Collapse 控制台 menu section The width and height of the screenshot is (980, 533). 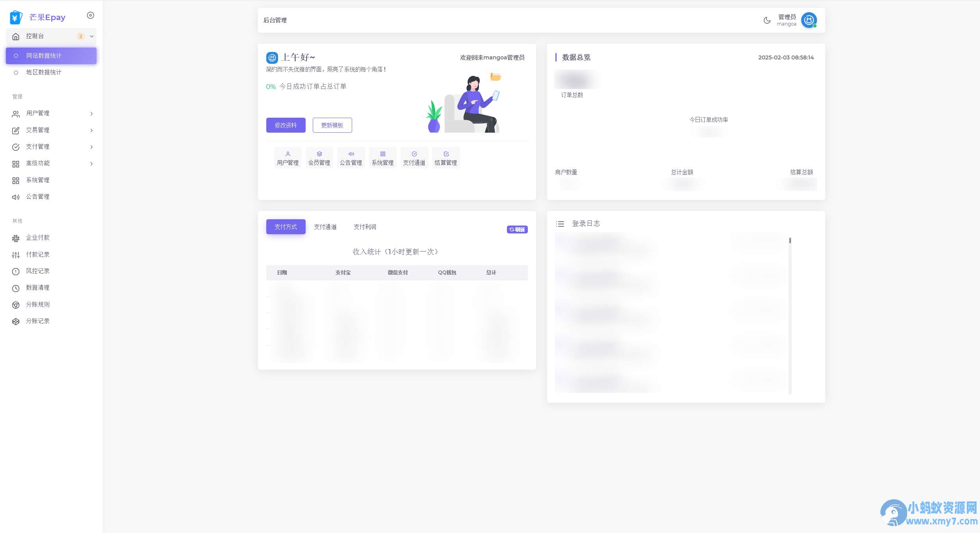[91, 36]
